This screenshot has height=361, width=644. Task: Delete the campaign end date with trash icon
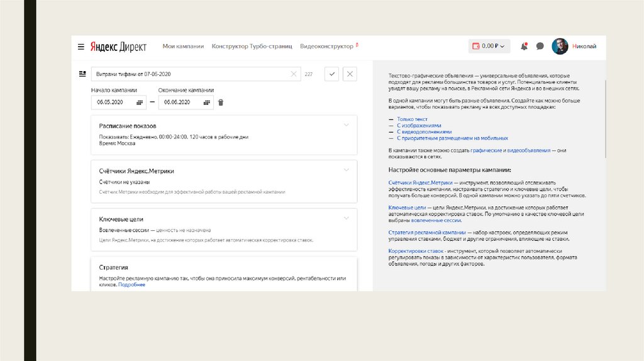pos(221,103)
